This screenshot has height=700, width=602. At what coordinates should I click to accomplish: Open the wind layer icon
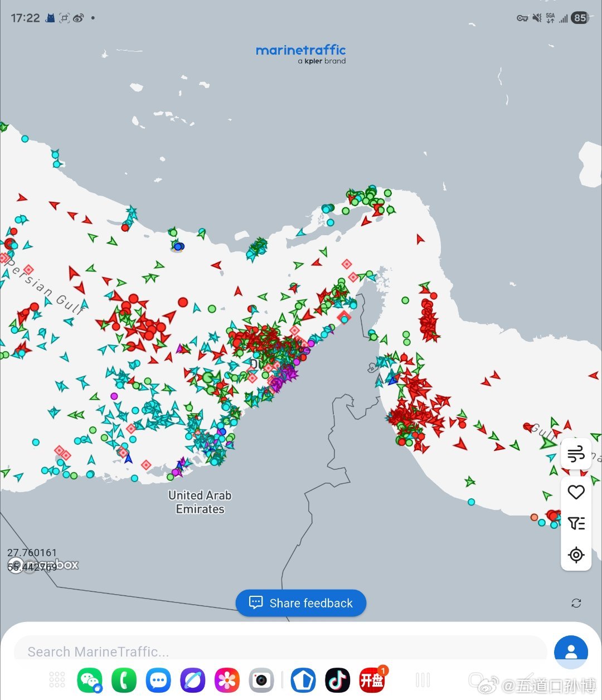(x=576, y=454)
